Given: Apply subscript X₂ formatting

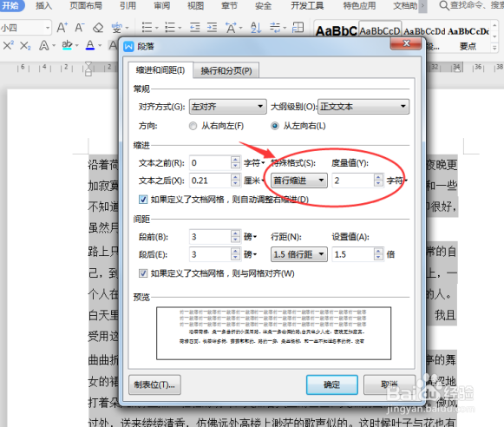Looking at the screenshot, I should (25, 46).
